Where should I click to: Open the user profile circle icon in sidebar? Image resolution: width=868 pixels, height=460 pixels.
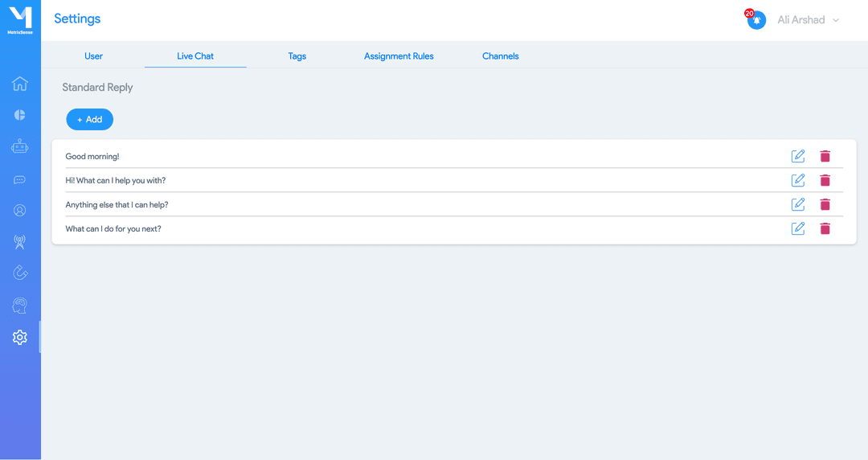pos(20,211)
